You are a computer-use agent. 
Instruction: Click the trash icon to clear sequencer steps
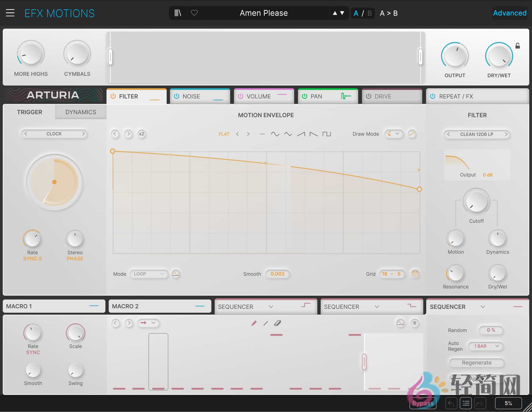pos(415,323)
